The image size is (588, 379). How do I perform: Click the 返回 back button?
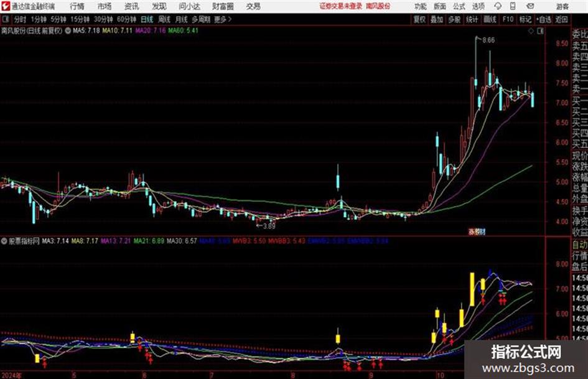[x=561, y=19]
